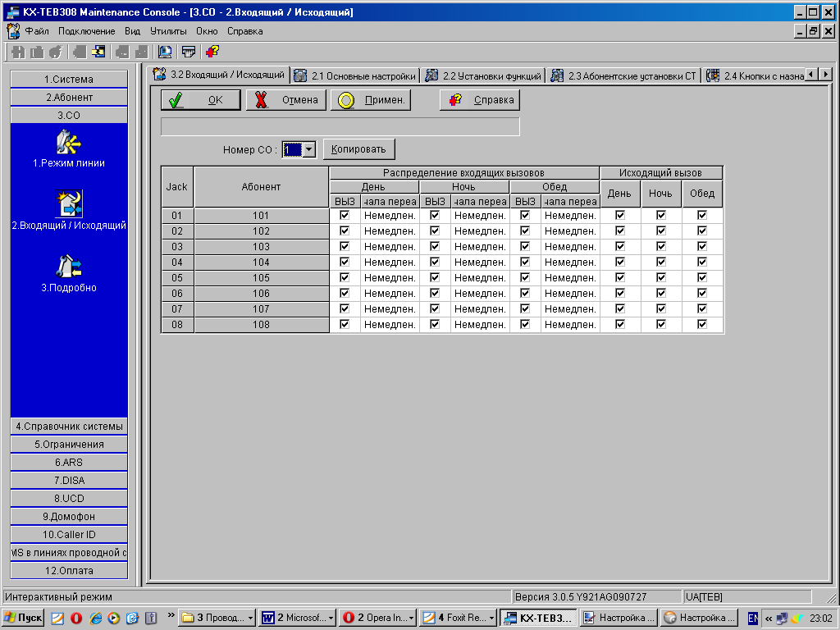Click the Примен. button
This screenshot has width=840, height=630.
[x=371, y=99]
